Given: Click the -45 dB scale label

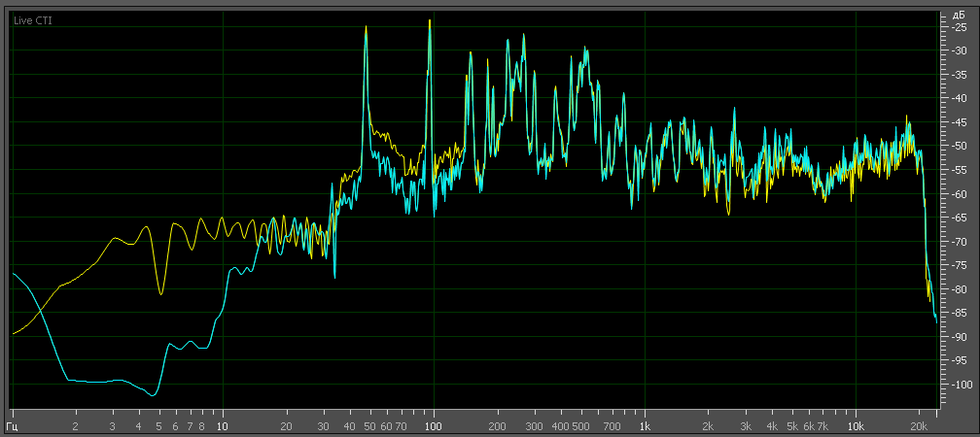Looking at the screenshot, I should 958,122.
